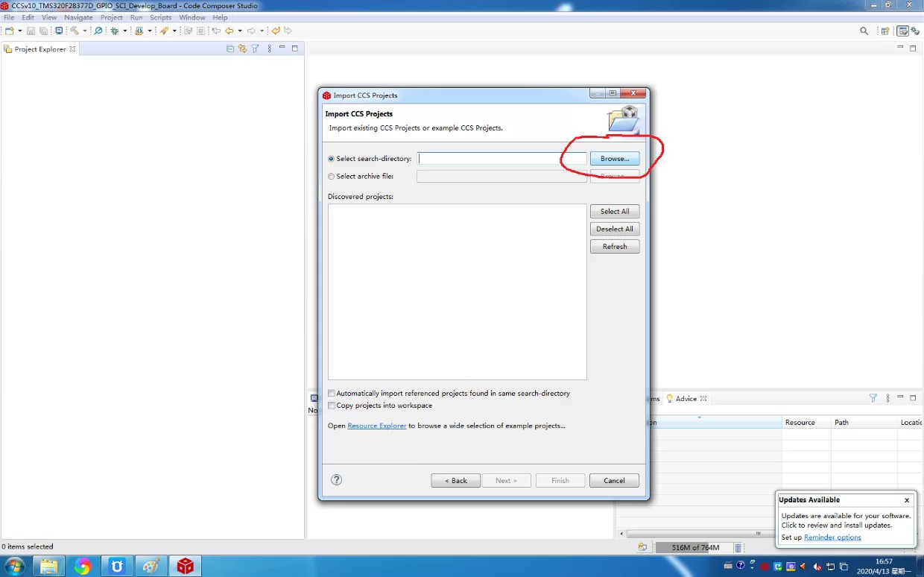Click the Back button in import dialog

click(455, 481)
